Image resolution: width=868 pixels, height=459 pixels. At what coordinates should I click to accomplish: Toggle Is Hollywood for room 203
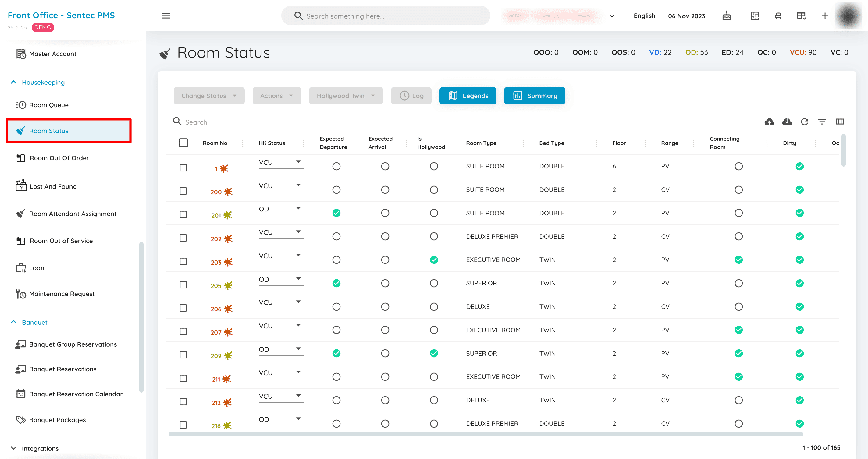click(x=434, y=260)
